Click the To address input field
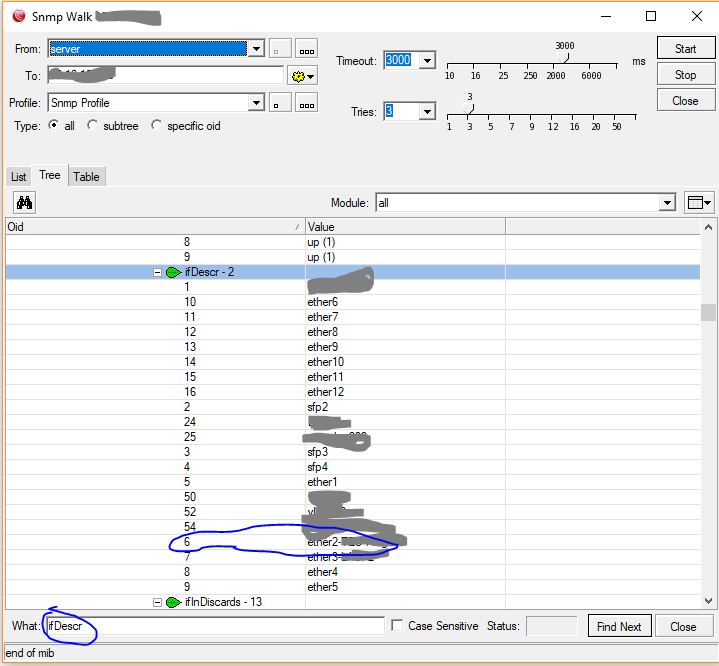Screen dimensions: 719x666 166,75
